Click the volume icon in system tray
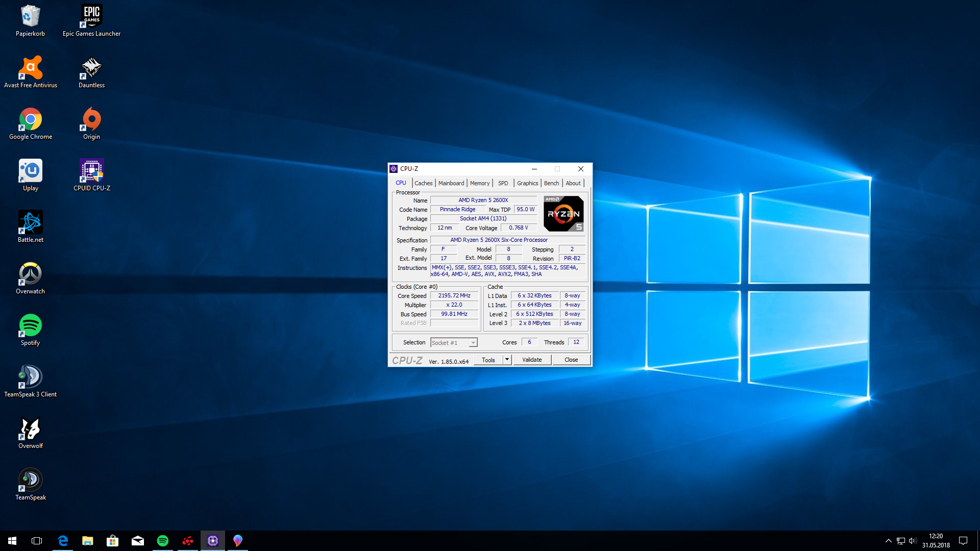This screenshot has width=980, height=551. tap(913, 541)
